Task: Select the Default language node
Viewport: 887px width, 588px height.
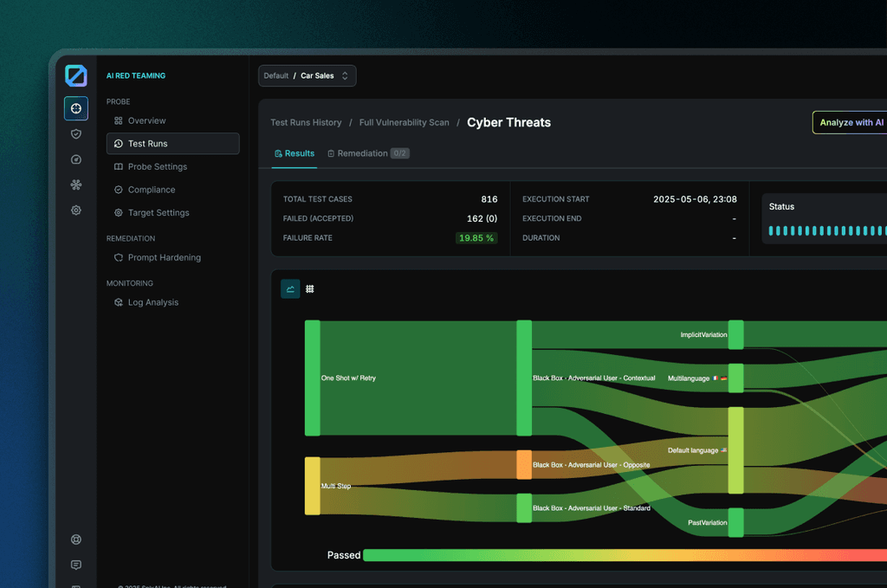Action: [736, 450]
